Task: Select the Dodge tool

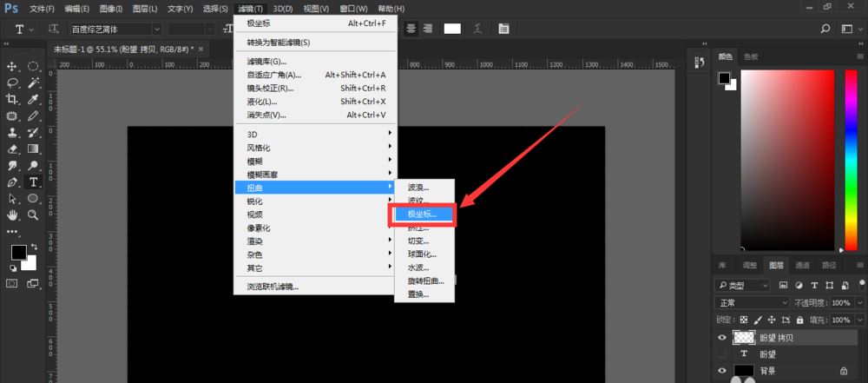Action: [33, 165]
